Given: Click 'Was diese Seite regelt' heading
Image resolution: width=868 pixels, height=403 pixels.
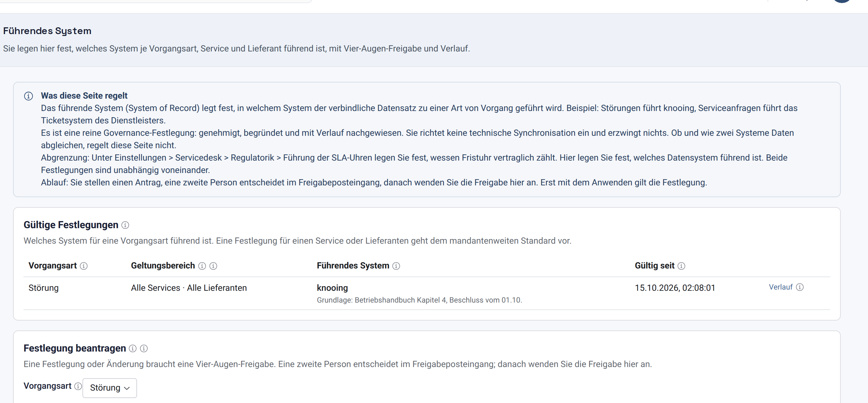Looking at the screenshot, I should click(x=84, y=96).
